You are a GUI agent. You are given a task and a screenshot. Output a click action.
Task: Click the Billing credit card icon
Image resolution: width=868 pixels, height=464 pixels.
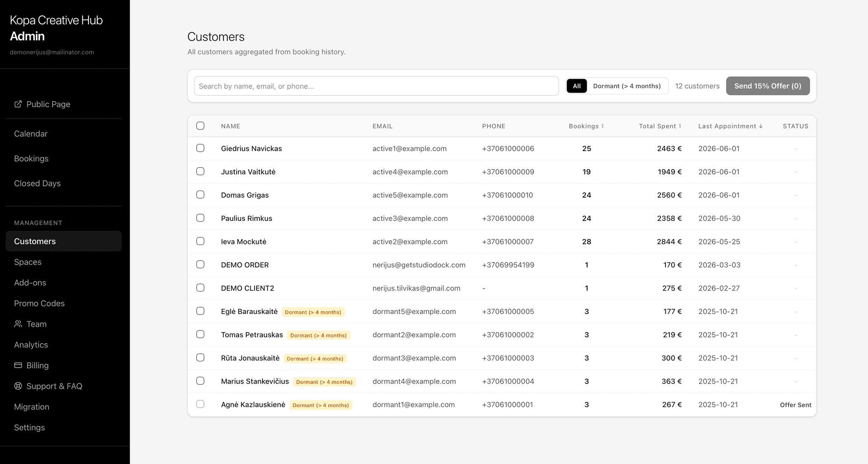pyautogui.click(x=18, y=365)
